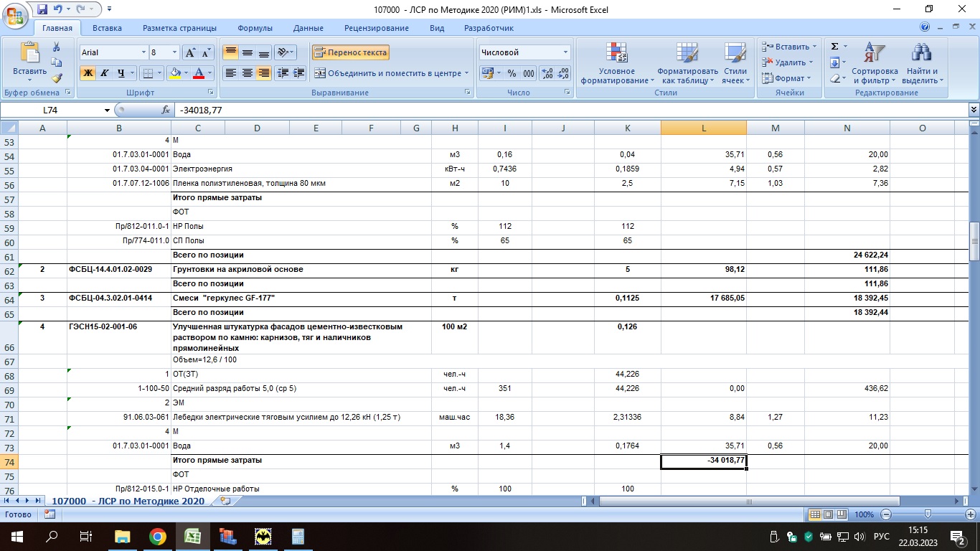Open the Name Box dropdown arrow
This screenshot has height=551, width=980.
coord(108,110)
